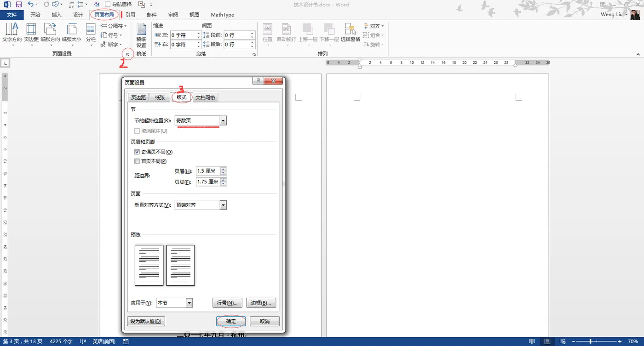
Task: Click the 设为默认值 button
Action: (146, 321)
